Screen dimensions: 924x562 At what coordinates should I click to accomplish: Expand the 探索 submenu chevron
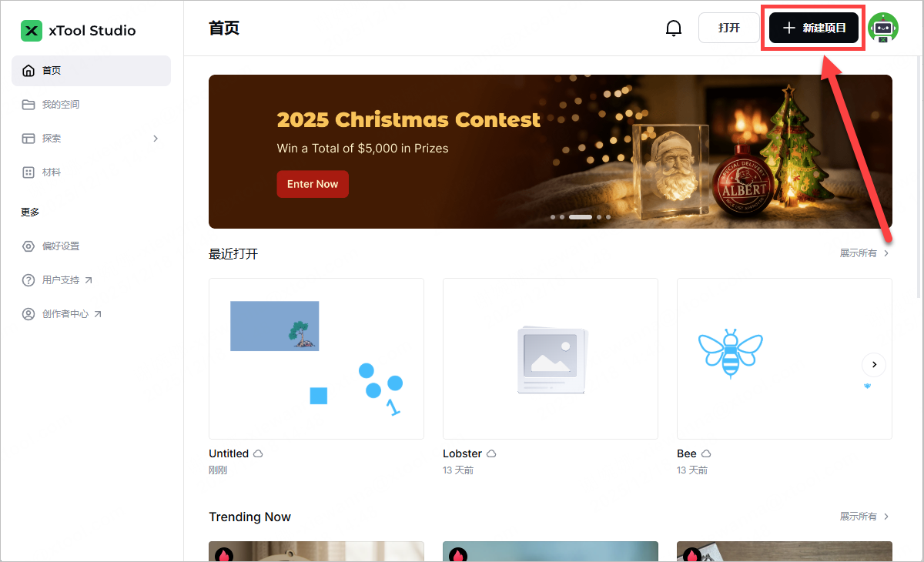coord(156,139)
